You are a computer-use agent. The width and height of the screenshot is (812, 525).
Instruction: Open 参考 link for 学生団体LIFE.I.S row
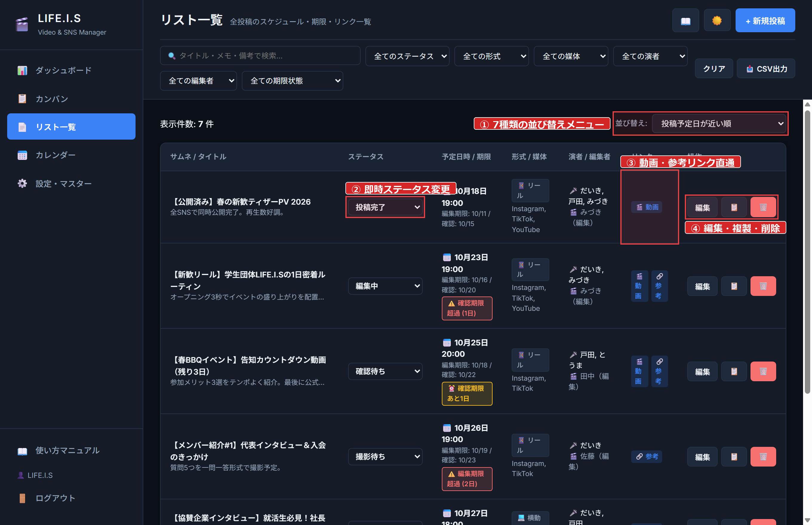click(659, 286)
